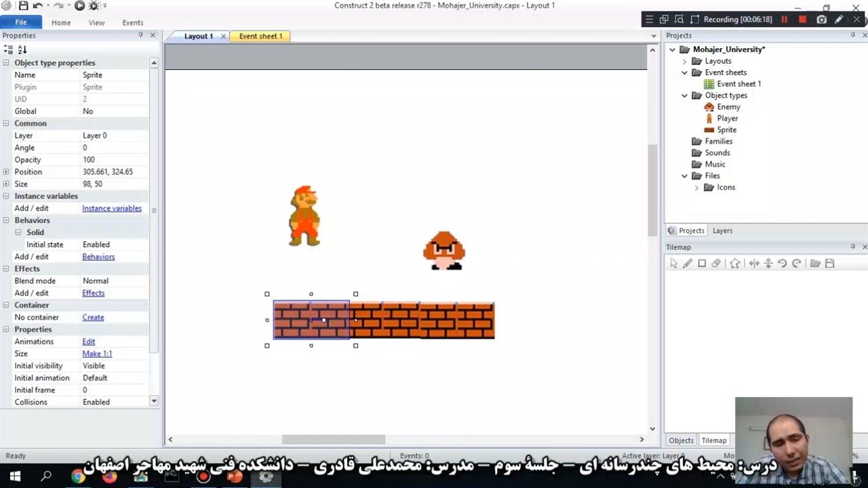
Task: Select the tilemap eraser tool
Action: coord(716,264)
